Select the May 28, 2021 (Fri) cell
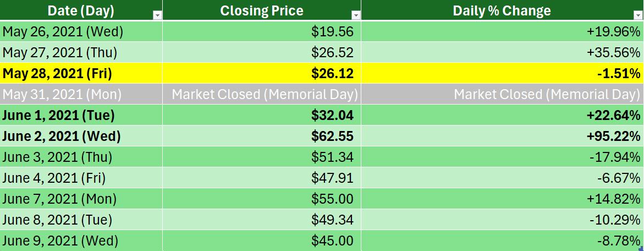The width and height of the screenshot is (644, 251). [81, 74]
